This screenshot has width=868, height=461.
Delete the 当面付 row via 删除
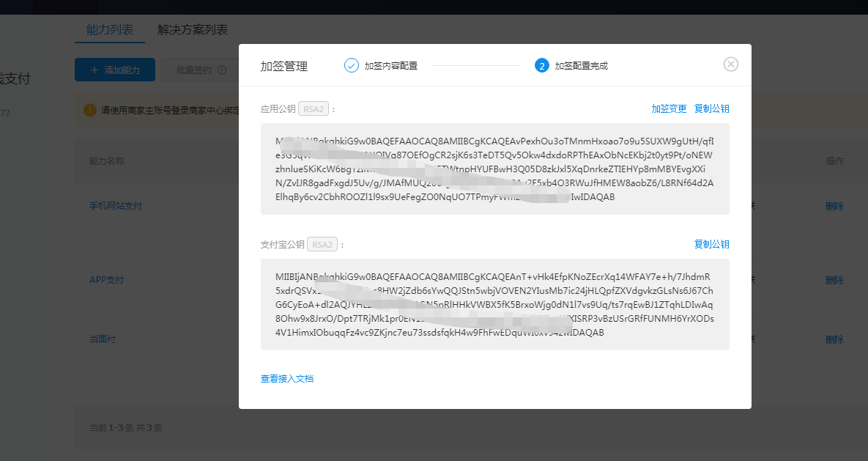pyautogui.click(x=834, y=339)
